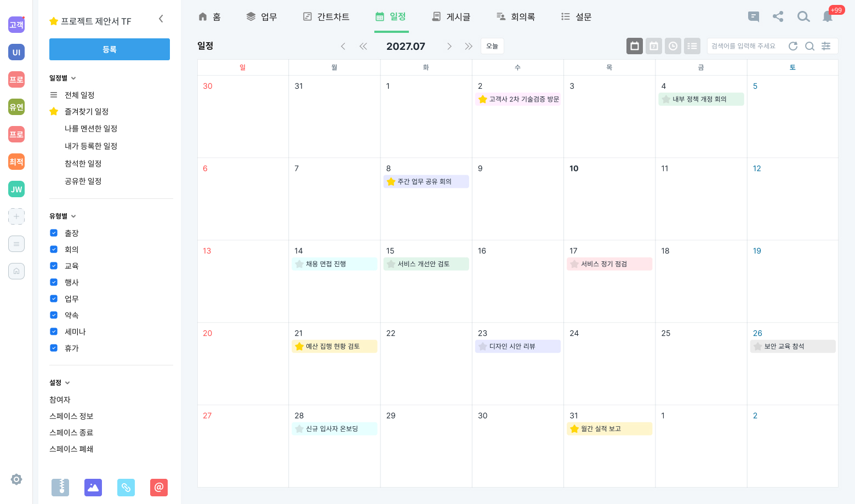
Task: Add new workspace plus icon
Action: point(16,216)
